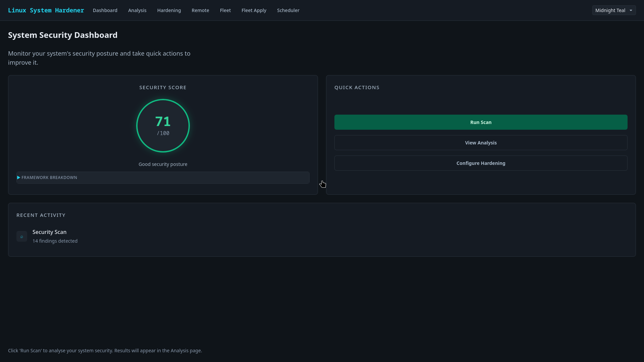Click the '14 findings detected' text
The width and height of the screenshot is (644, 362).
pos(55,241)
